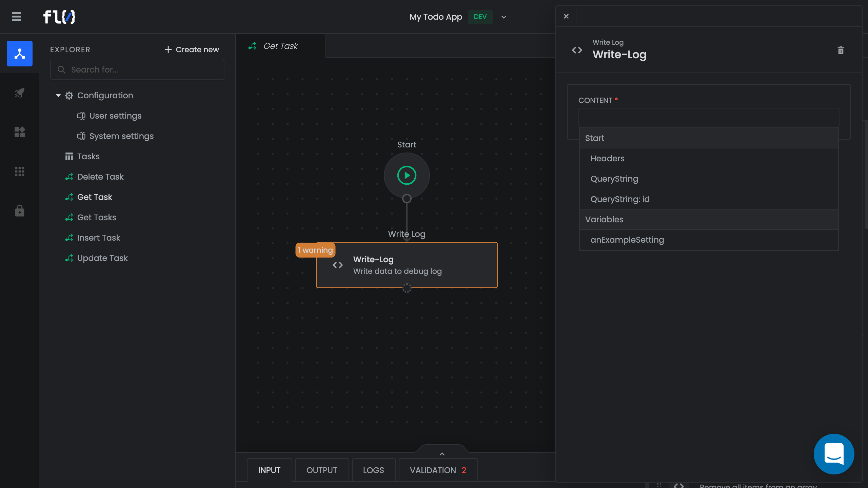Image resolution: width=868 pixels, height=488 pixels.
Task: Open the environment dropdown next to DEV
Action: [x=504, y=17]
